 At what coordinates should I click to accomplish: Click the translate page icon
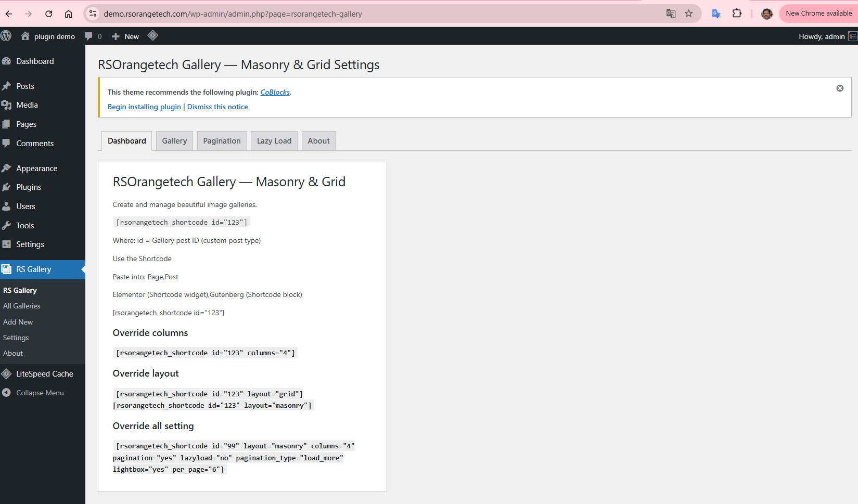[671, 14]
